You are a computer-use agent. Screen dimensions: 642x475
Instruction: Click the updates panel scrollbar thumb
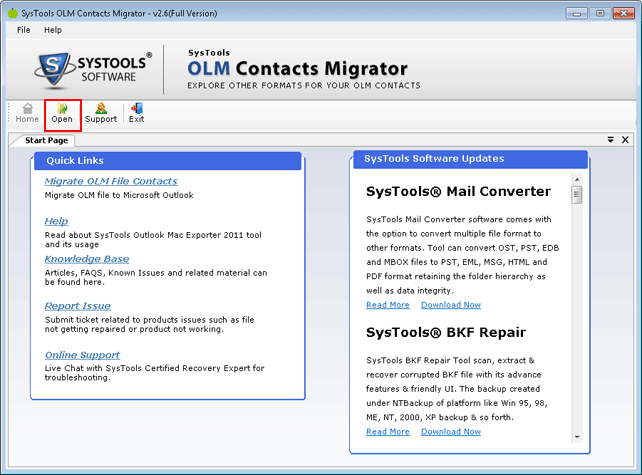click(577, 195)
